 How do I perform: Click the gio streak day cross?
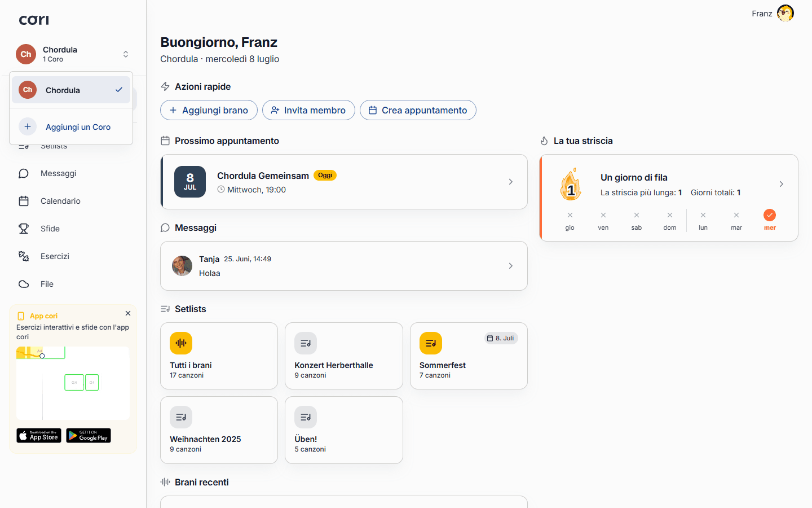[x=570, y=215]
